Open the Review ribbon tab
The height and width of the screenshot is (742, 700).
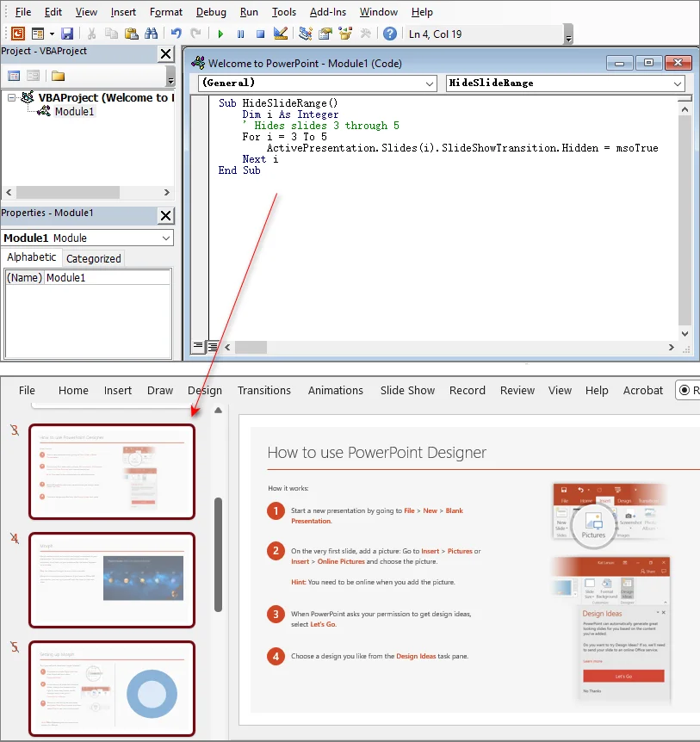pos(517,391)
